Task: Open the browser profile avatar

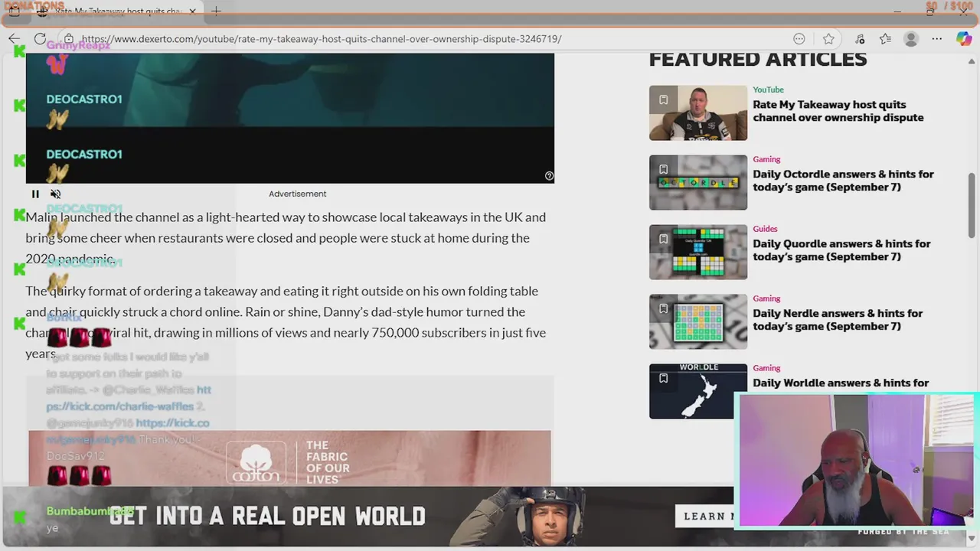Action: click(910, 38)
